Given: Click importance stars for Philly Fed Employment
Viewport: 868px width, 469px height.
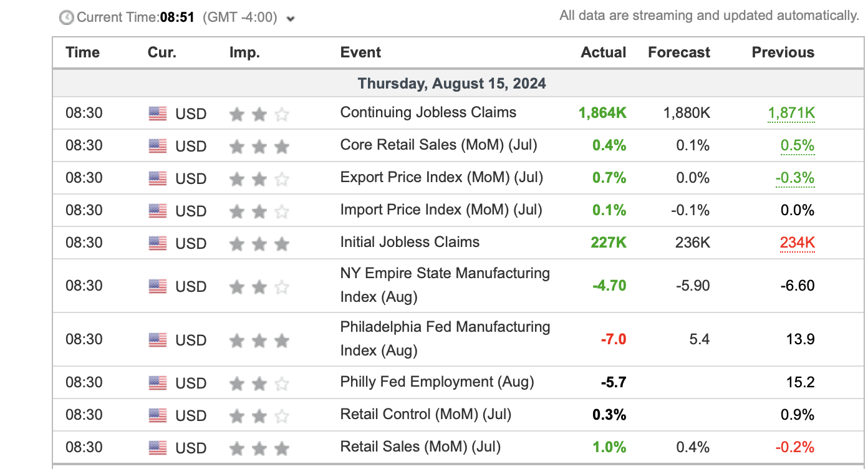Looking at the screenshot, I should [x=259, y=383].
